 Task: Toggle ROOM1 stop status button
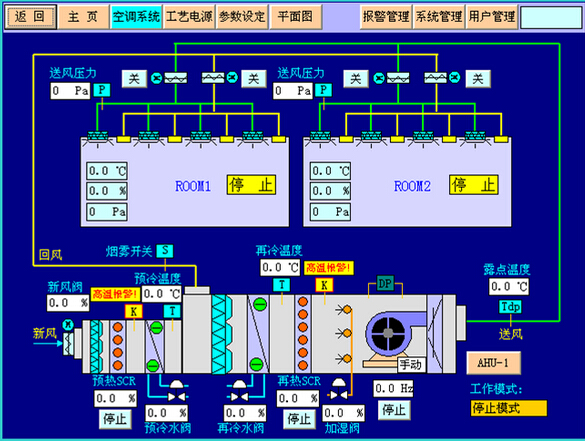251,185
